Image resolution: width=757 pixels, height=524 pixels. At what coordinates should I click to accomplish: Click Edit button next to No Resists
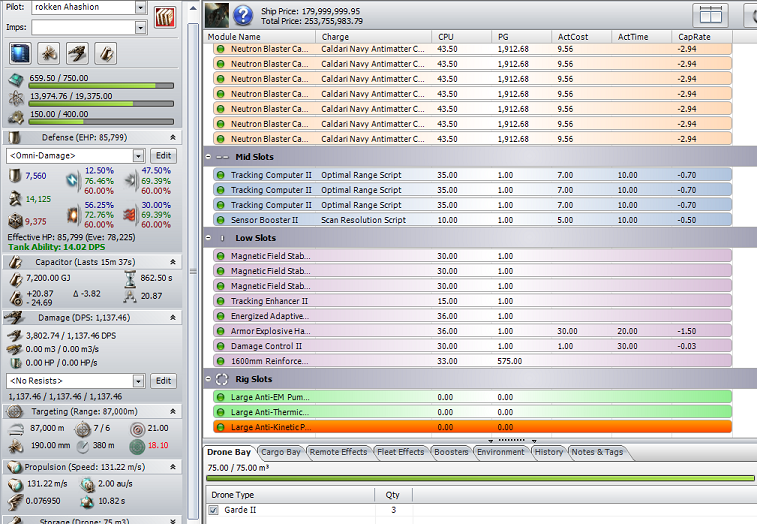[163, 381]
